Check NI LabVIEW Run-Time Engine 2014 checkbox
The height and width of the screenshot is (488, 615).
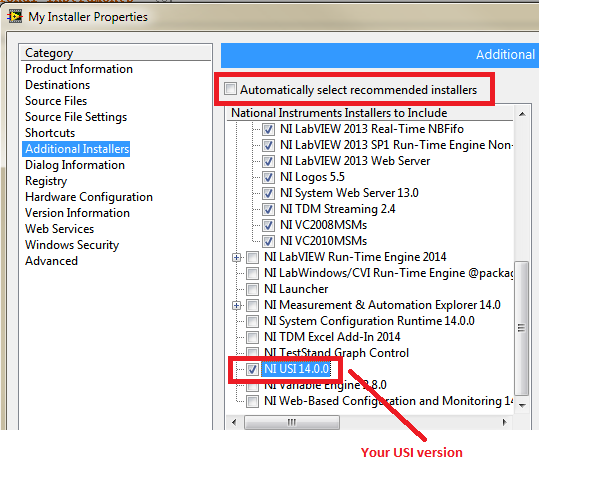tap(253, 257)
